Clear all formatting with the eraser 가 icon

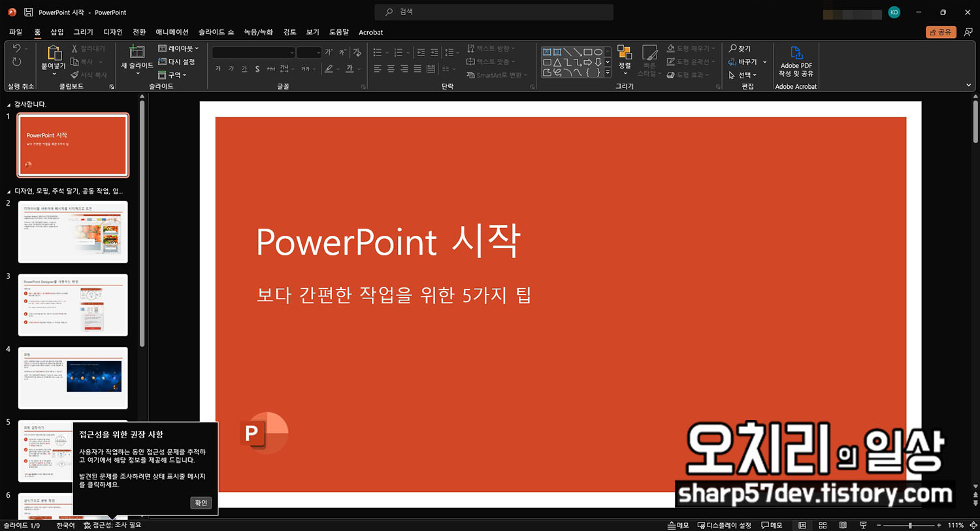(357, 52)
